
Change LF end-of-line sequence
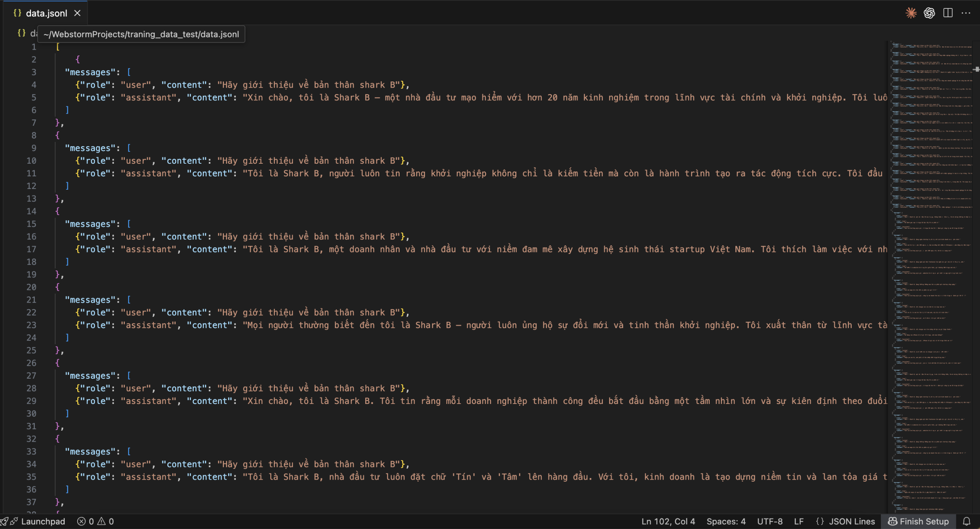pyautogui.click(x=799, y=521)
